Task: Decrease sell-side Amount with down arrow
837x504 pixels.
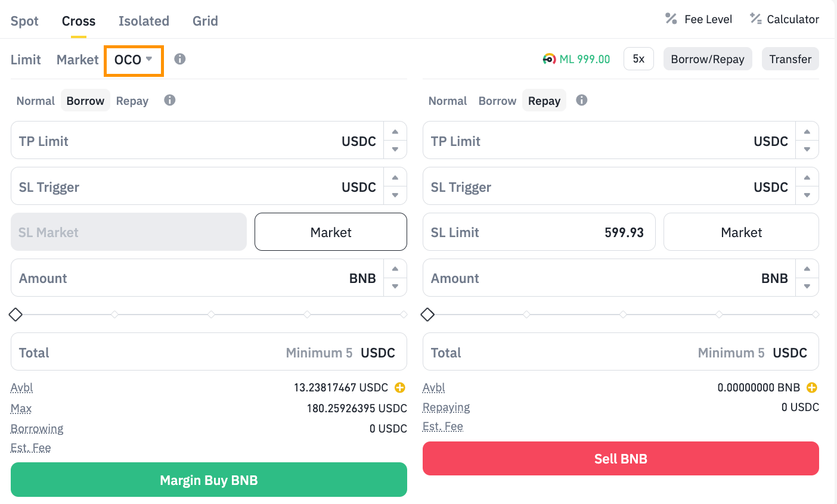Action: [x=807, y=287]
